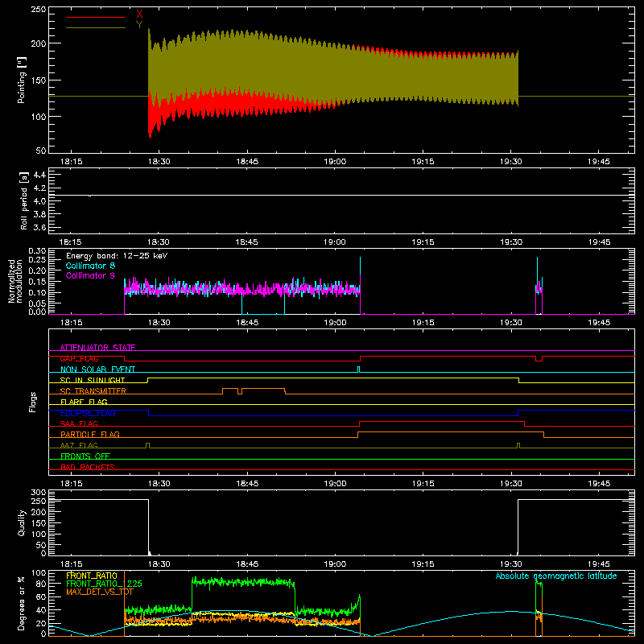The height and width of the screenshot is (644, 644).
Task: Select the SAA_FLAG label
Action: point(79,423)
